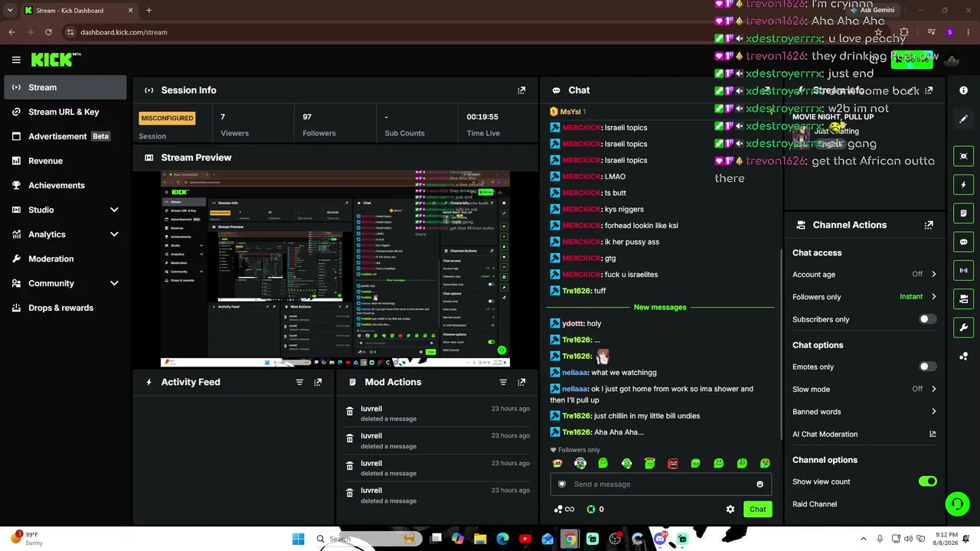Toggle the chat bubble icon in the right rail
The image size is (980, 551).
963,242
